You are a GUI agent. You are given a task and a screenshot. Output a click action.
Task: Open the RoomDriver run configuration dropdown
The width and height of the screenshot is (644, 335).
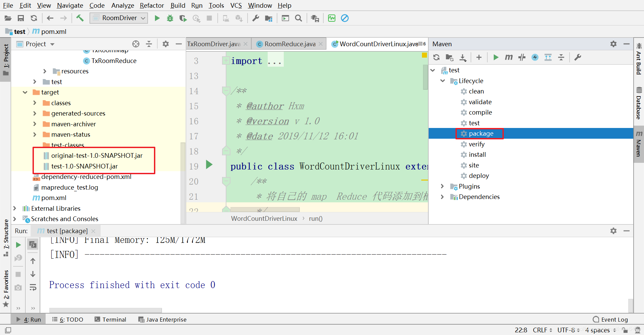click(119, 18)
